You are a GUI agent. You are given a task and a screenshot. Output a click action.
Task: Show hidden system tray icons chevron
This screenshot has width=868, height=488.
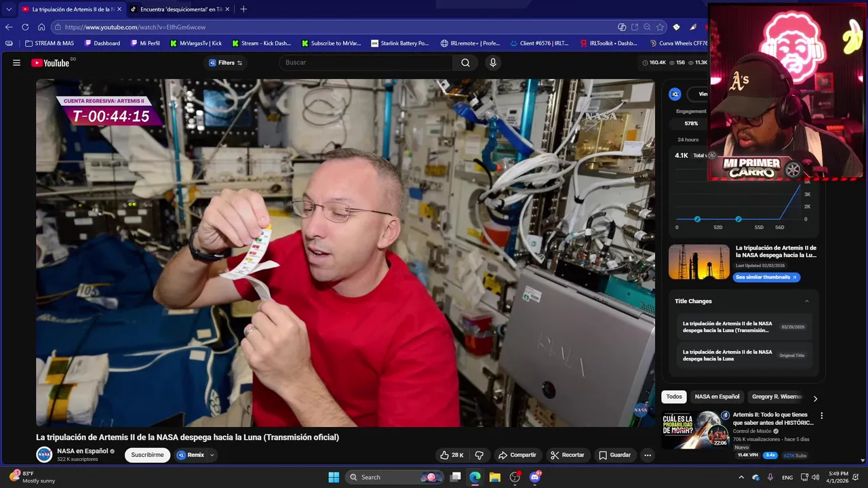click(741, 477)
